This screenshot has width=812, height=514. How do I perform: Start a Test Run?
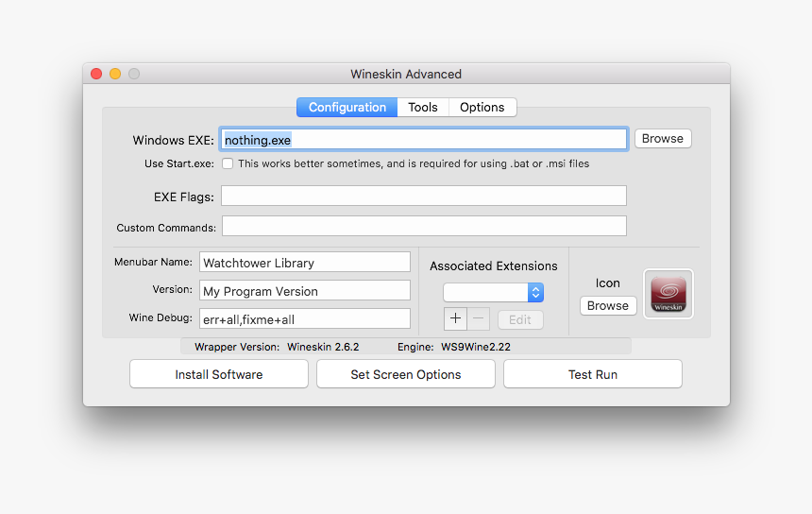click(x=593, y=374)
